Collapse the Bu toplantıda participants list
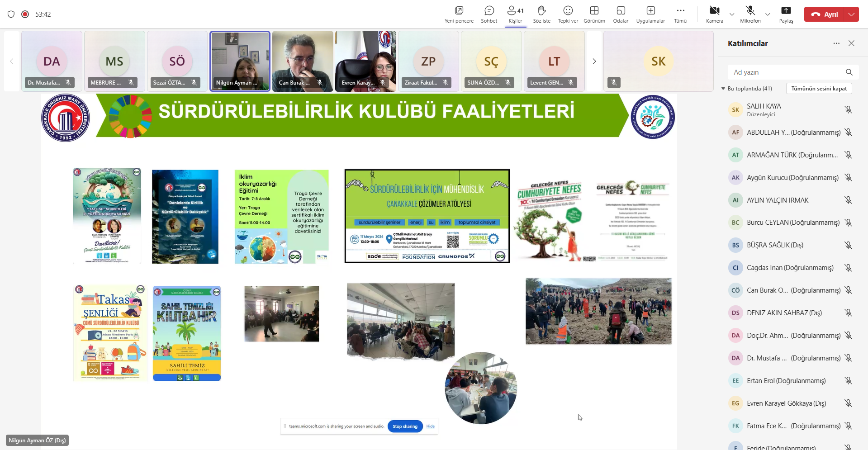Image resolution: width=868 pixels, height=450 pixels. tap(723, 89)
